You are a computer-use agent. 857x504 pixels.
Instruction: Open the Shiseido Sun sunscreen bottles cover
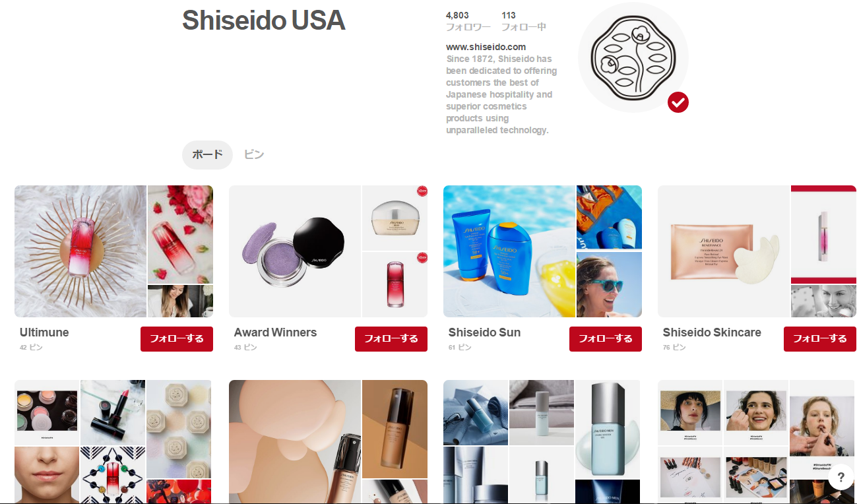[509, 251]
